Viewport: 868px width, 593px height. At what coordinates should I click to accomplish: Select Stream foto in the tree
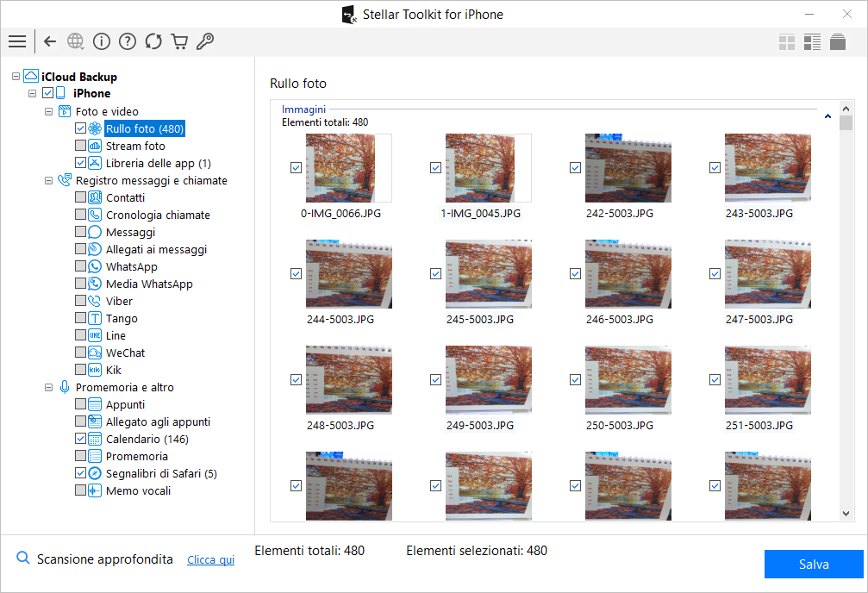point(135,147)
